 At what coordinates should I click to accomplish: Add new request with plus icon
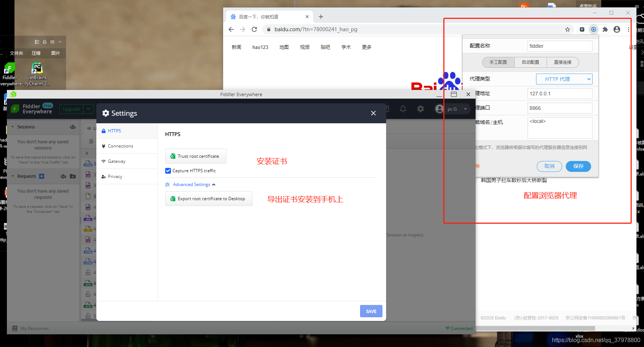[42, 176]
